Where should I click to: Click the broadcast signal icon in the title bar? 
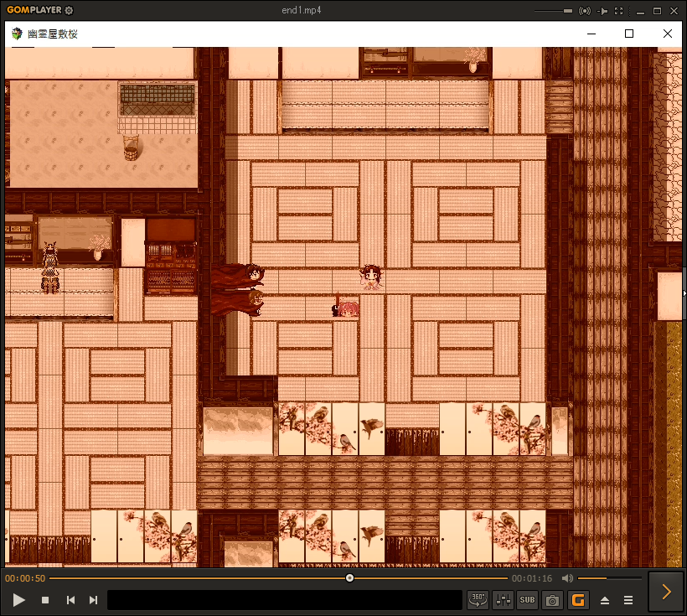[585, 11]
